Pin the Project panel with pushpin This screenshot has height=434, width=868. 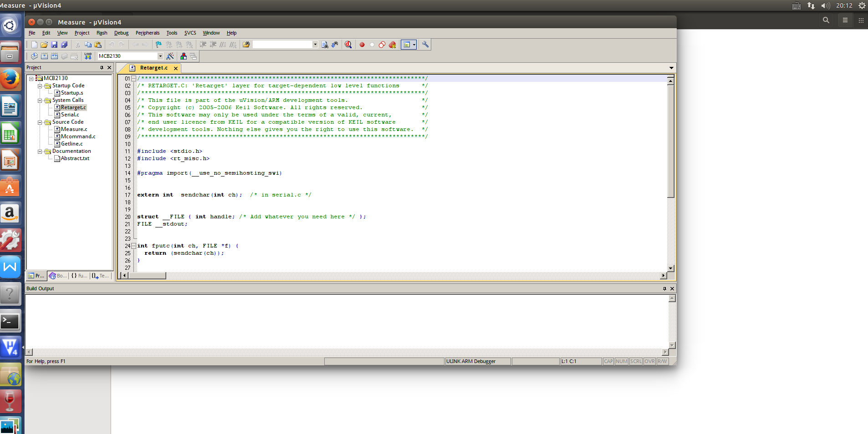(x=102, y=67)
